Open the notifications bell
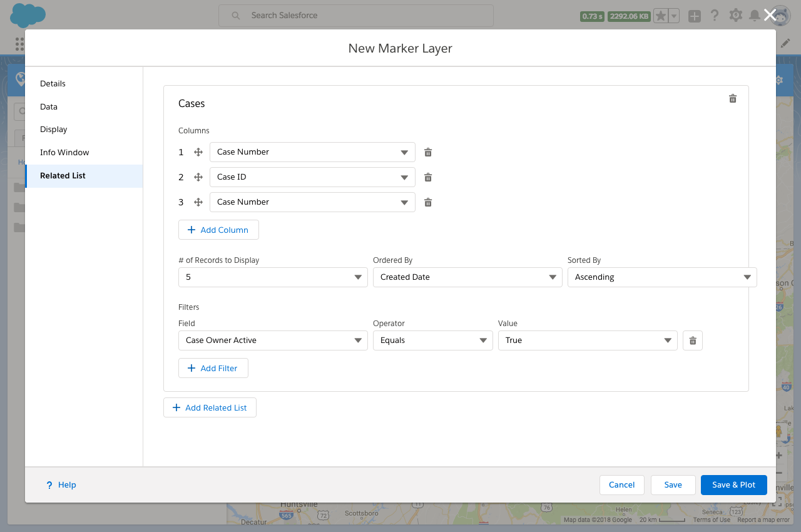Viewport: 801px width, 532px height. click(755, 16)
